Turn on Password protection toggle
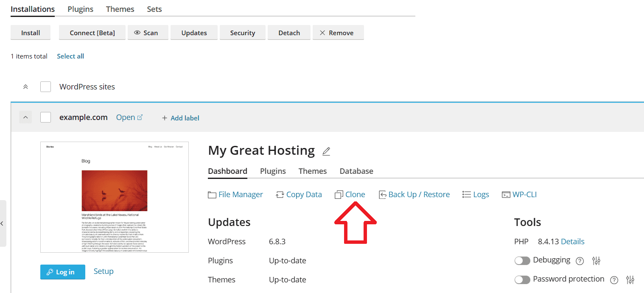Viewport: 644px width, 293px height. (x=522, y=280)
